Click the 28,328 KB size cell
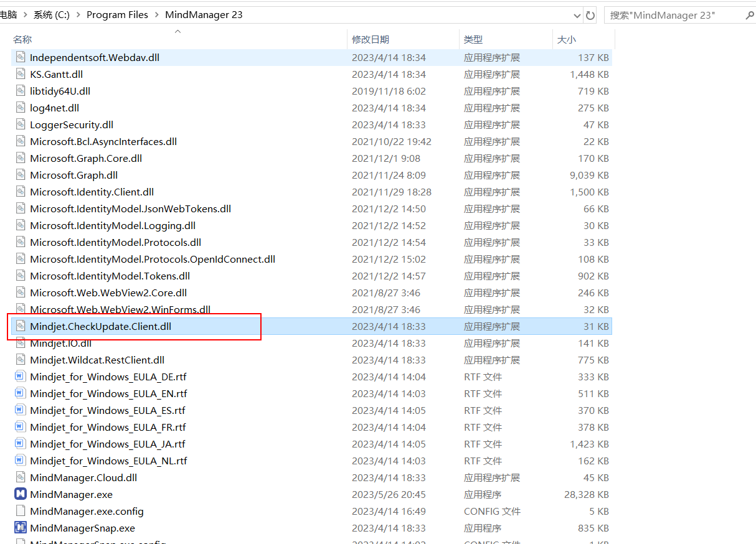The image size is (756, 544). coord(586,494)
